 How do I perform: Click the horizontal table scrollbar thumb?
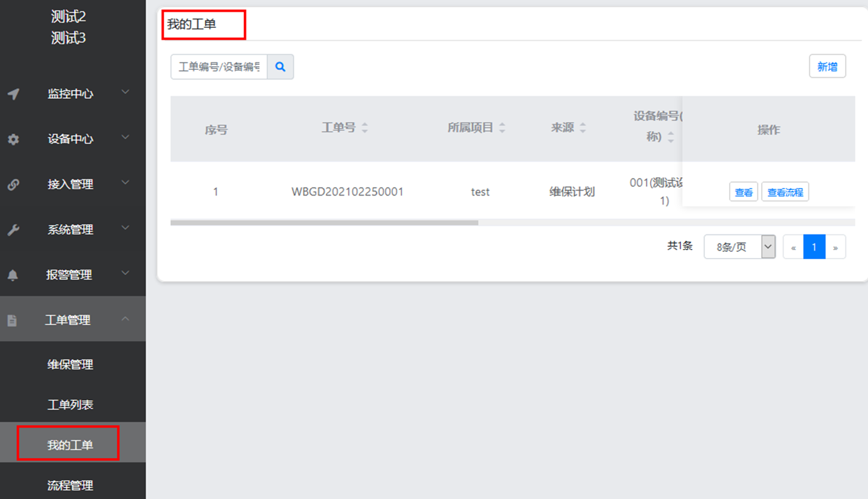coord(324,223)
